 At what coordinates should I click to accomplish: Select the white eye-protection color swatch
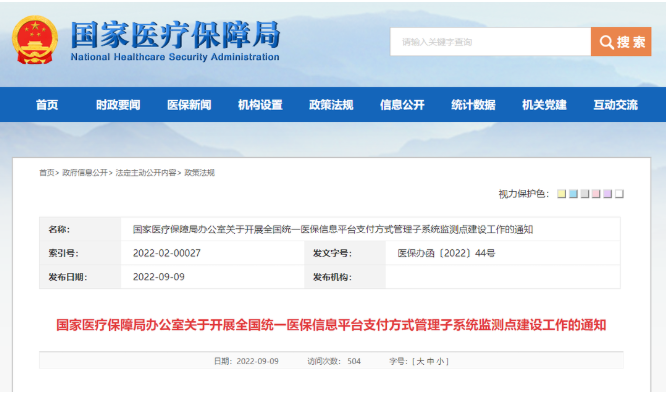[x=619, y=194]
